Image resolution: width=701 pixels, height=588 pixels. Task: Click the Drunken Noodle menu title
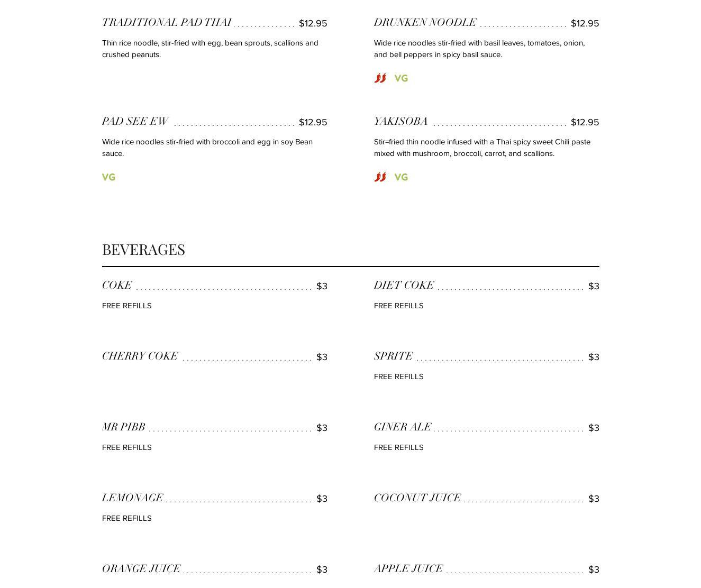(x=425, y=23)
